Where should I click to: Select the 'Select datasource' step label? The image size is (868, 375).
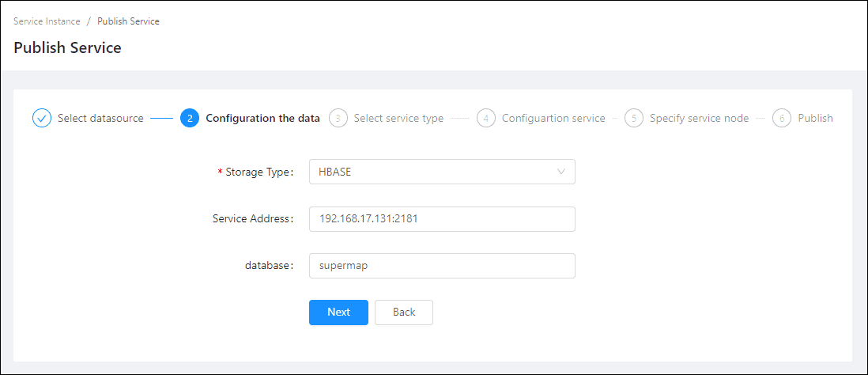click(x=100, y=118)
